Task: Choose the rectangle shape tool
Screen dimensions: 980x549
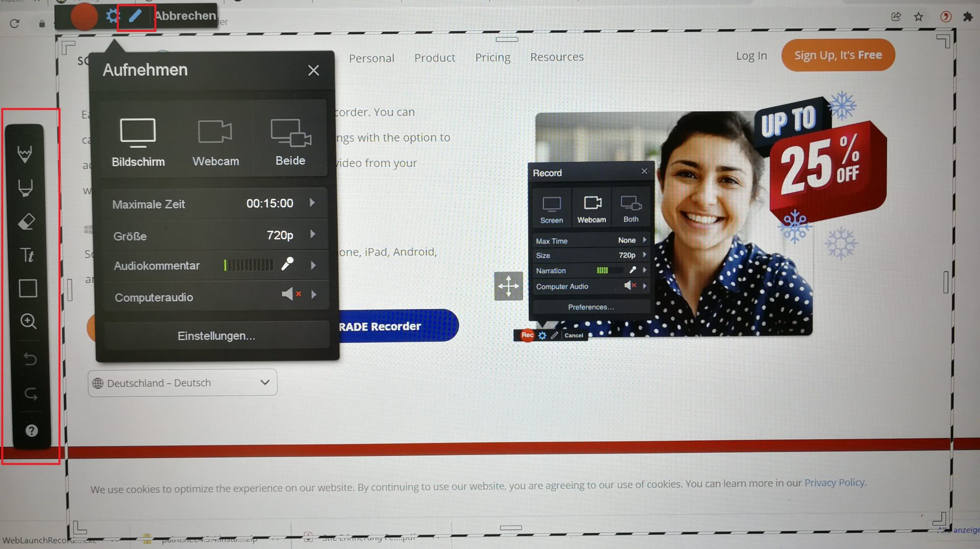Action: [28, 288]
